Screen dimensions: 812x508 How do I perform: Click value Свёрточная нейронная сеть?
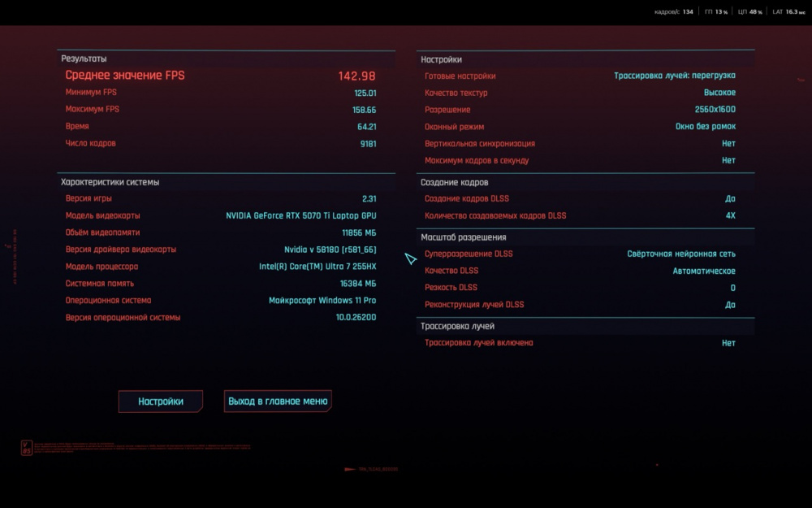[x=681, y=254]
